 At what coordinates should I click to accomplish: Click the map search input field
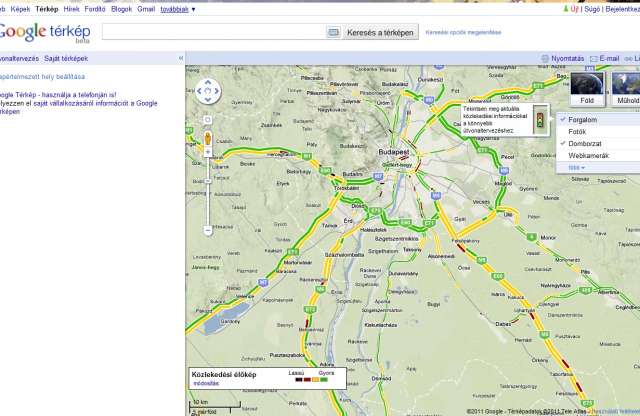pos(214,32)
